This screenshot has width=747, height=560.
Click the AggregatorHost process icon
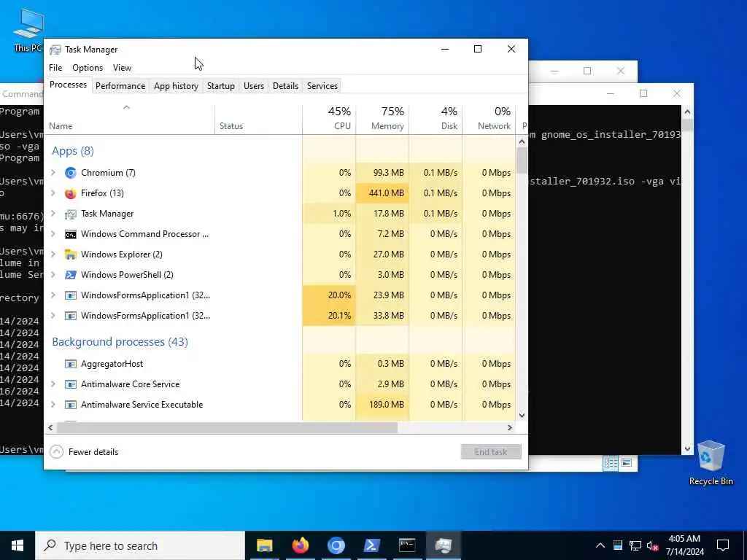tap(71, 364)
